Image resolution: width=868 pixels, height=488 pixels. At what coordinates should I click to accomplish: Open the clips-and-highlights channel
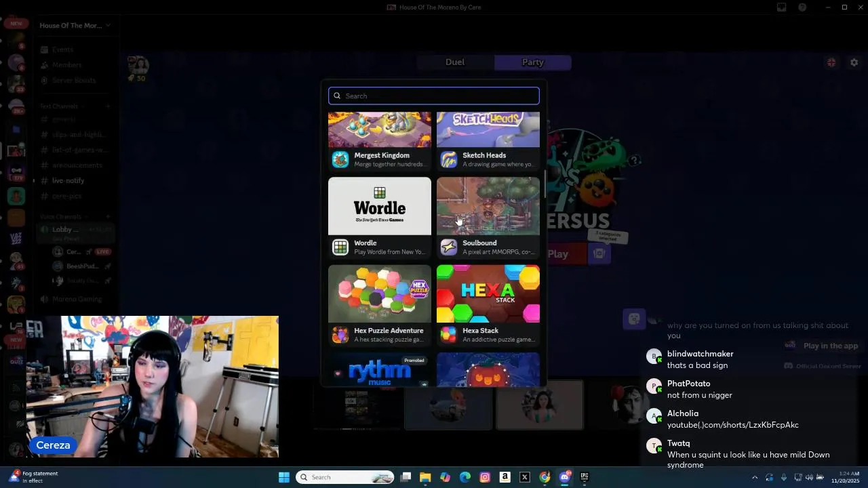pyautogui.click(x=79, y=135)
